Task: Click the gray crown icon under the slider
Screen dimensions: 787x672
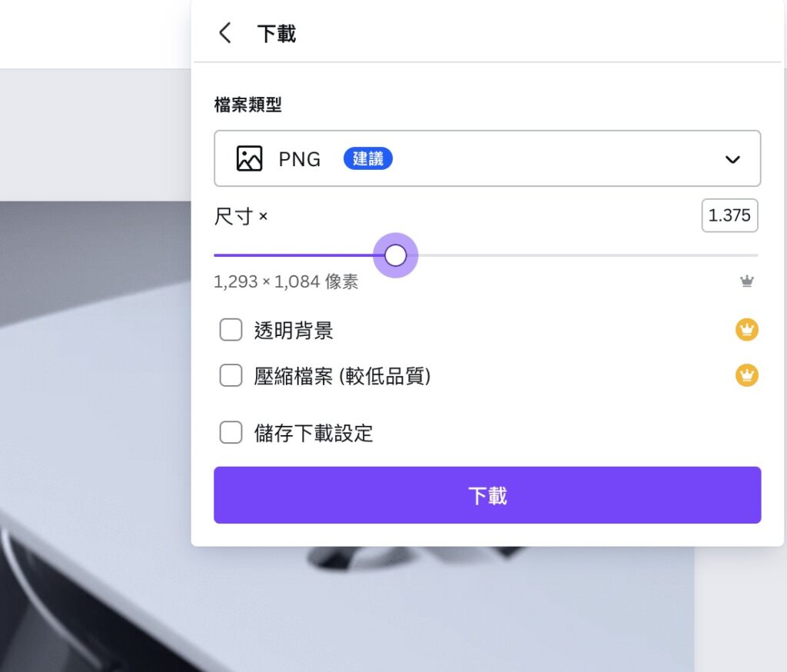Action: (x=747, y=281)
